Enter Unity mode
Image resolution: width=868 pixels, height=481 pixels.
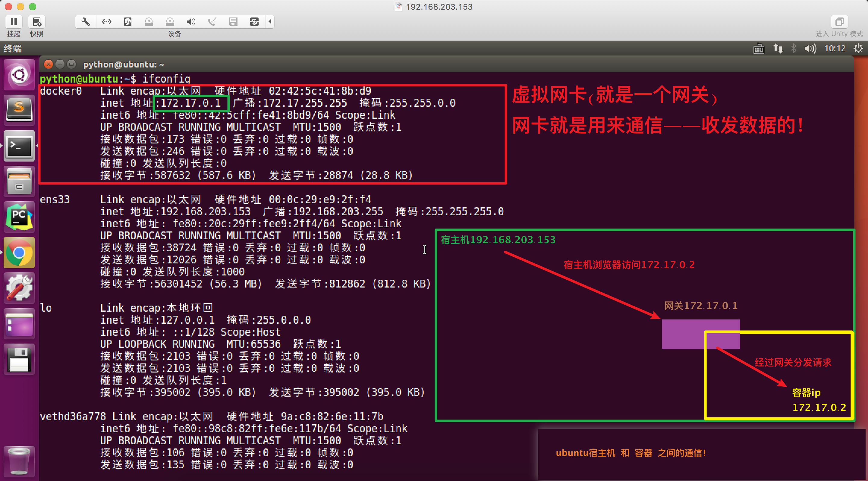839,22
